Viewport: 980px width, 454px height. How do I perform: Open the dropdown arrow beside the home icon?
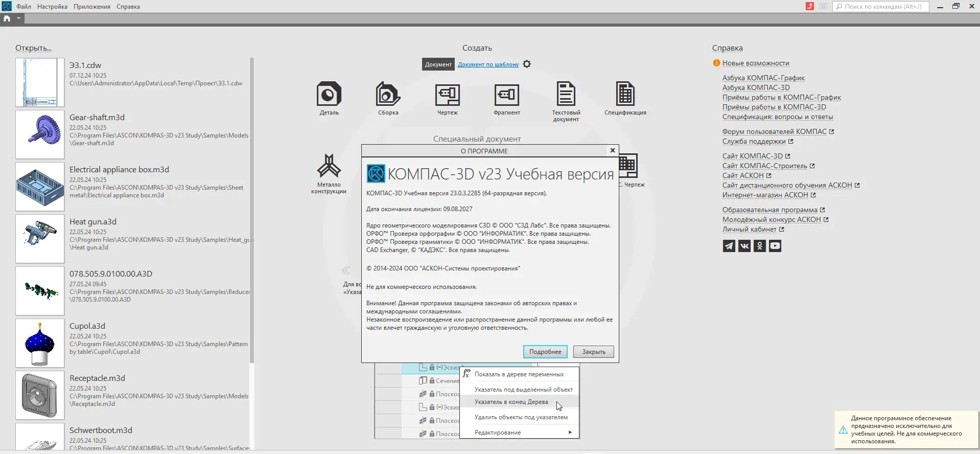tap(18, 18)
